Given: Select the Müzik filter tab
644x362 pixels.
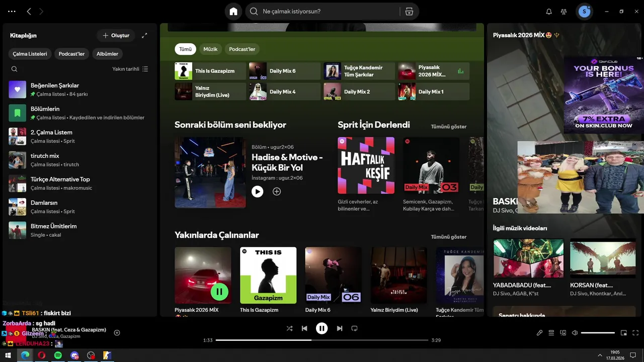Looking at the screenshot, I should pyautogui.click(x=210, y=49).
